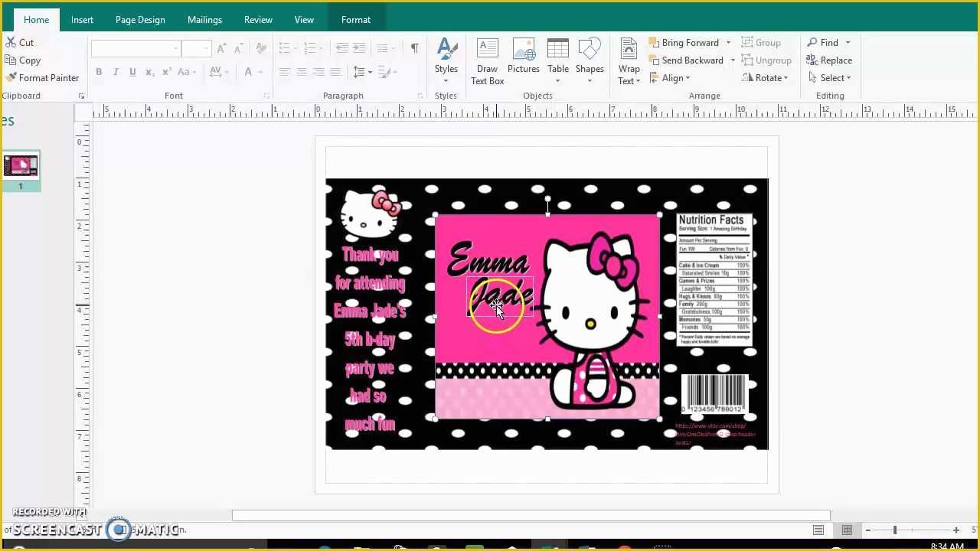Open the Align dropdown menu
This screenshot has width=980, height=551.
pyautogui.click(x=670, y=78)
